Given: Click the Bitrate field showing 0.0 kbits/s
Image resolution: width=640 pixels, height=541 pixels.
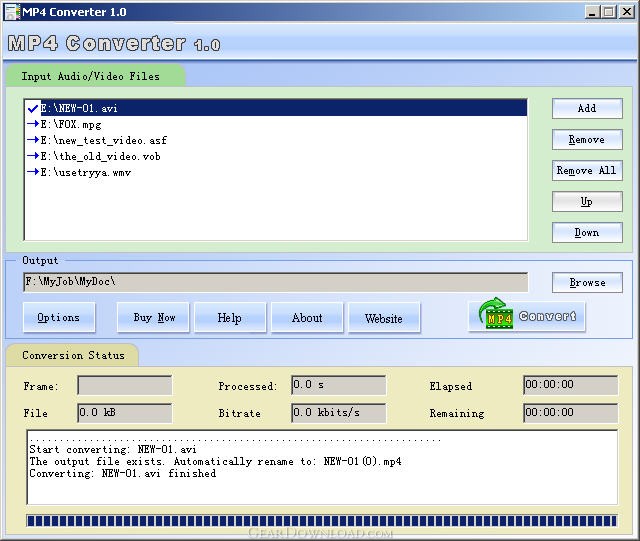Looking at the screenshot, I should [x=338, y=413].
